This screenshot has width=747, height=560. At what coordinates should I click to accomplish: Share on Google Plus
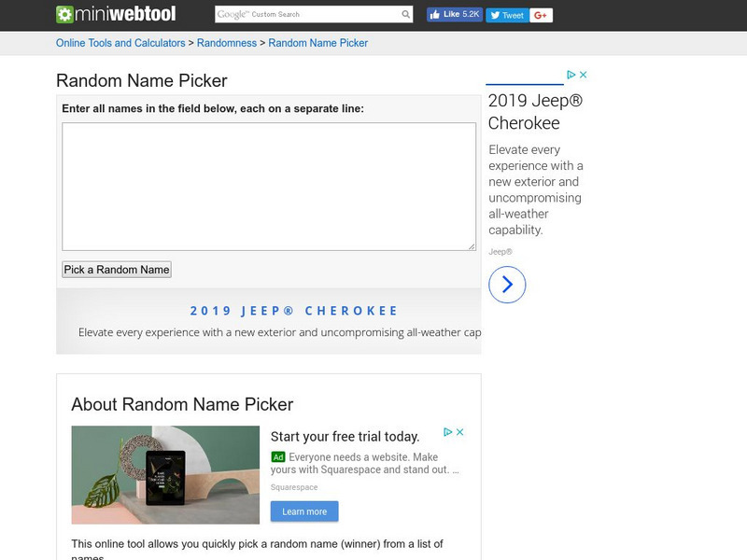point(541,15)
